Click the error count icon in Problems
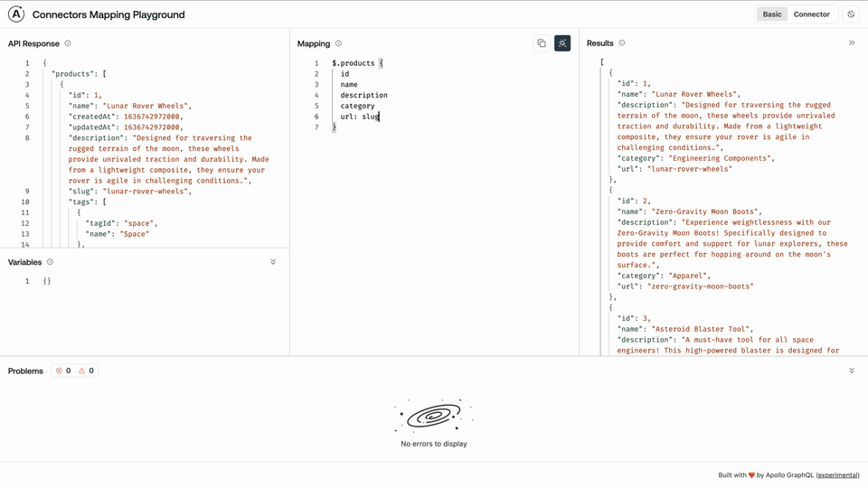Viewport: 868px width, 488px height. tap(60, 371)
